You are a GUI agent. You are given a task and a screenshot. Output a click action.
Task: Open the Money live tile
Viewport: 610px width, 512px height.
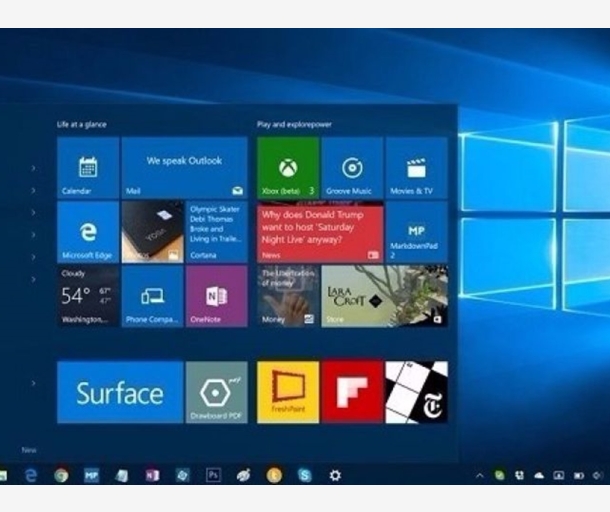point(288,296)
